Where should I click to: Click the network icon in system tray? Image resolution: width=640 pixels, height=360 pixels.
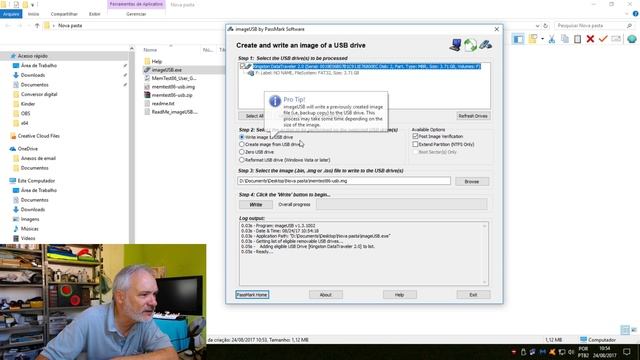(x=562, y=352)
